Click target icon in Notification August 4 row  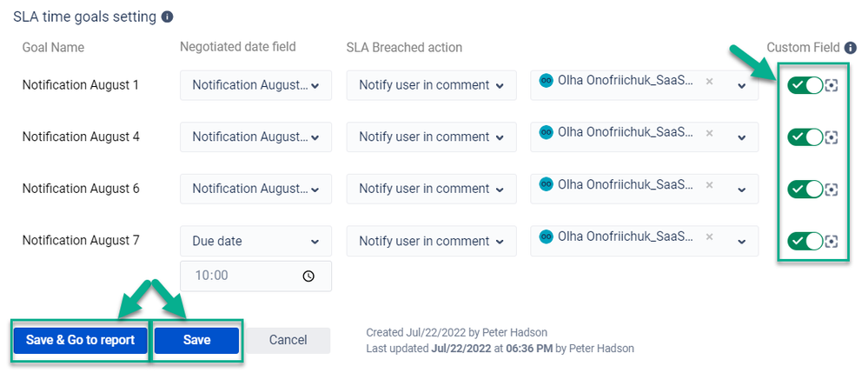click(832, 137)
